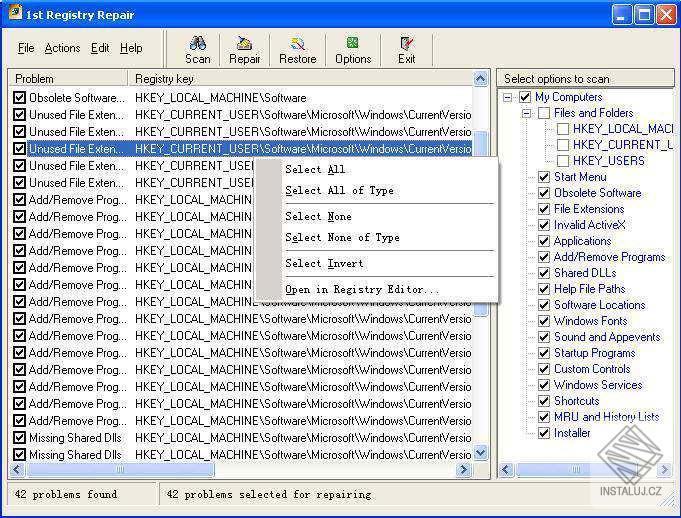681x518 pixels.
Task: Click the 1st Registry Repair title bar icon
Action: click(x=15, y=15)
